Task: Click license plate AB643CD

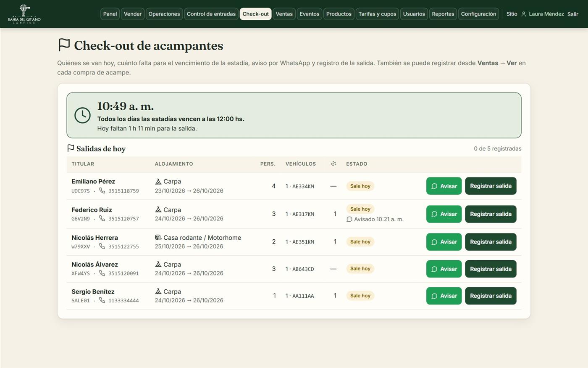Action: click(303, 269)
